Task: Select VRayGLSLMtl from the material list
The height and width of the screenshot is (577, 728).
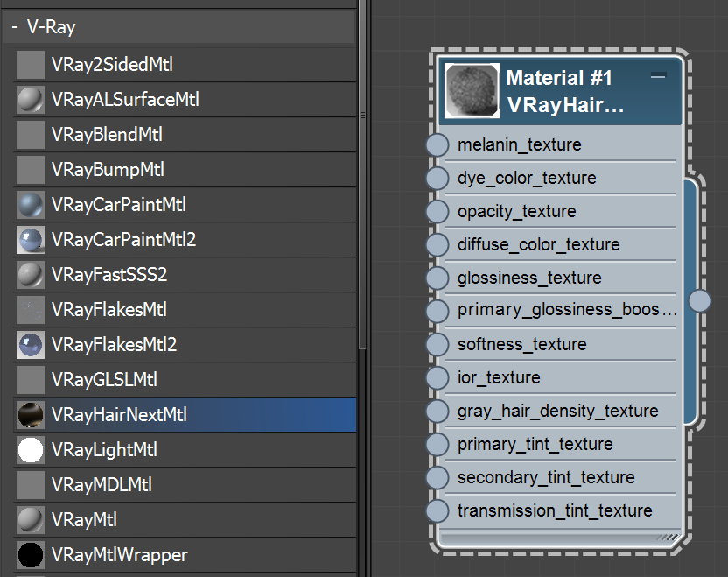Action: 105,379
